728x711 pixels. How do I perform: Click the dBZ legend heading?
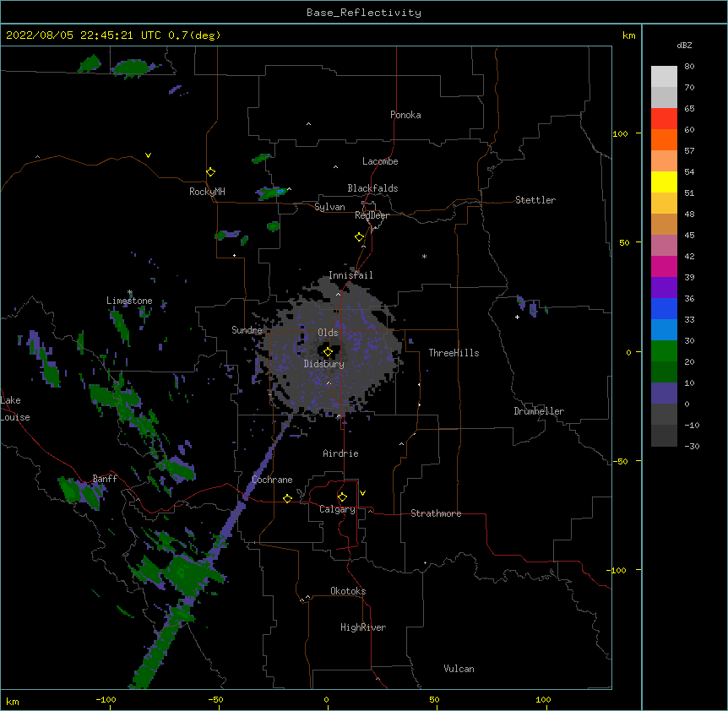click(684, 46)
